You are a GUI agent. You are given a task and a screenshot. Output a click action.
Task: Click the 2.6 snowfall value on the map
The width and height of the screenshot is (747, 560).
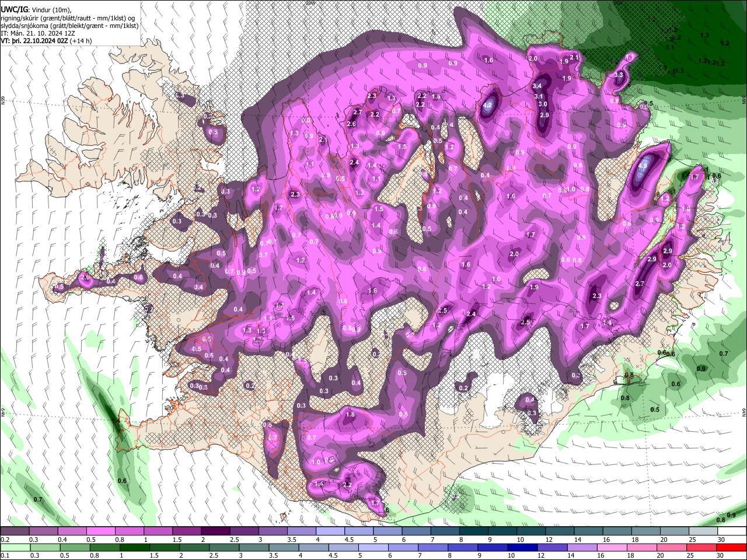pyautogui.click(x=351, y=124)
